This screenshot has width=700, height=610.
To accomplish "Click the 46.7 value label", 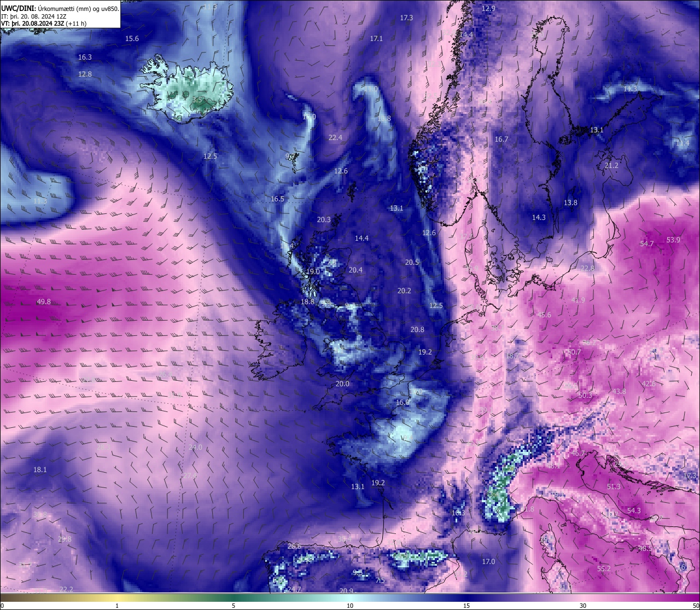I will click(578, 454).
